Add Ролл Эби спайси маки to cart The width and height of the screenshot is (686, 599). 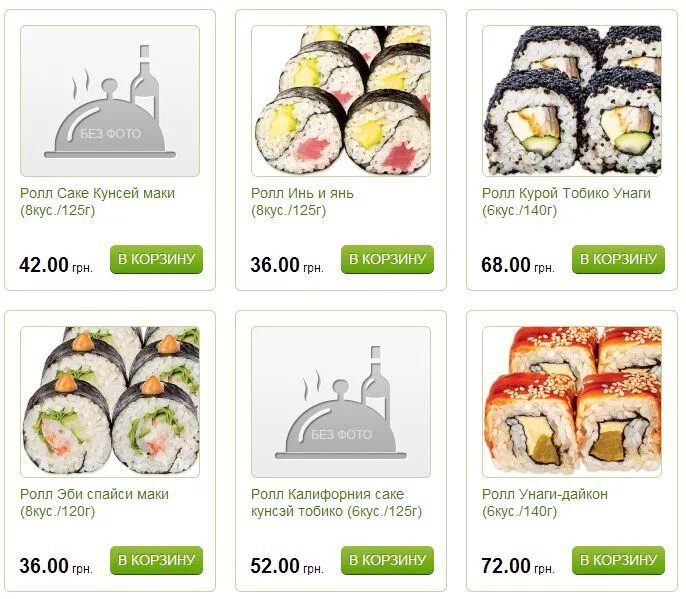pos(156,560)
